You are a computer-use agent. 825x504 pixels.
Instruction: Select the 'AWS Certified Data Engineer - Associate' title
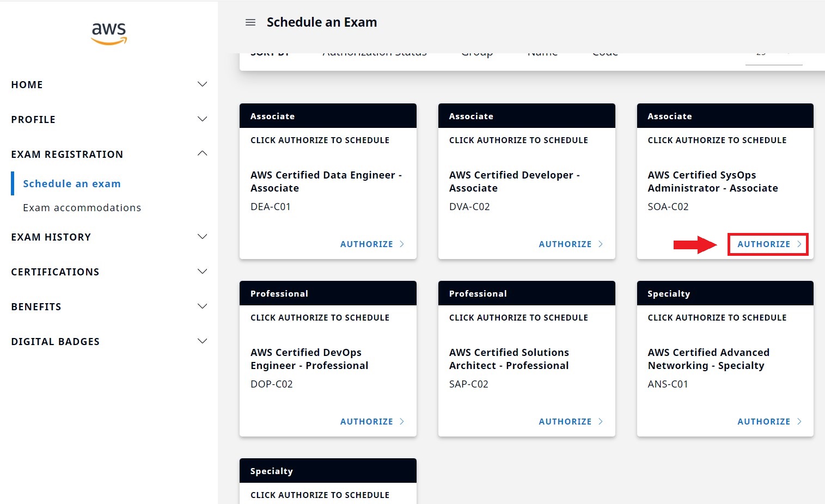[x=326, y=182]
